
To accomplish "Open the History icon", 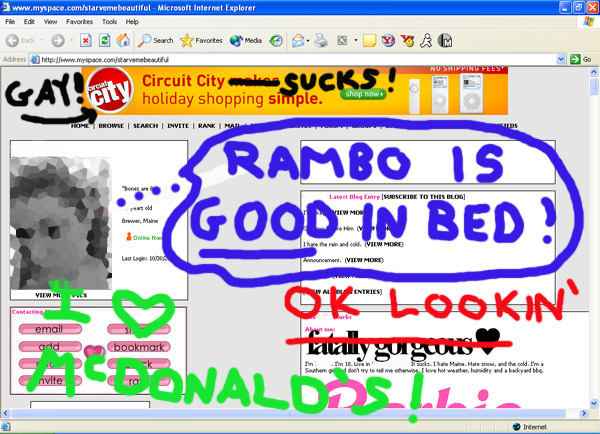I will (276, 40).
